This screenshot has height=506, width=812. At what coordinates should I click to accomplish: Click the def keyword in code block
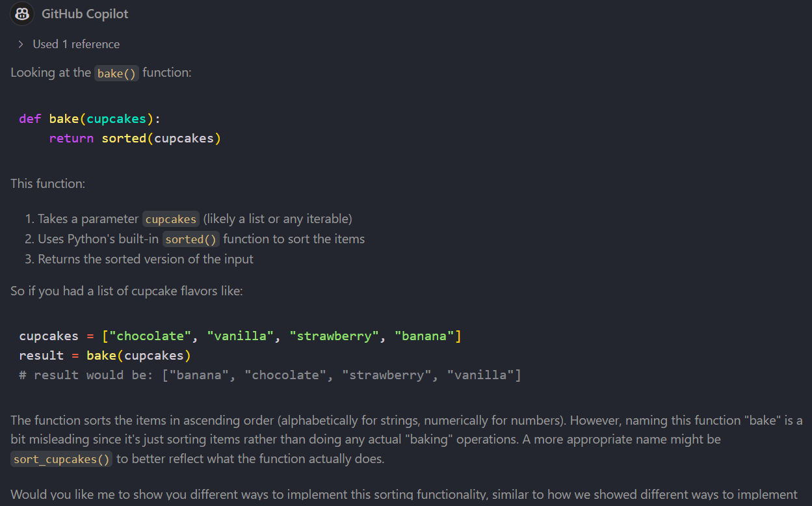point(30,118)
